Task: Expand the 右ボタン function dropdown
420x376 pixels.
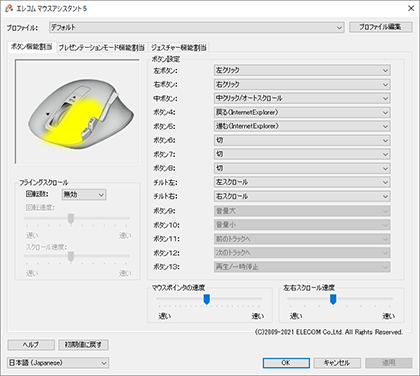Action: [302, 84]
